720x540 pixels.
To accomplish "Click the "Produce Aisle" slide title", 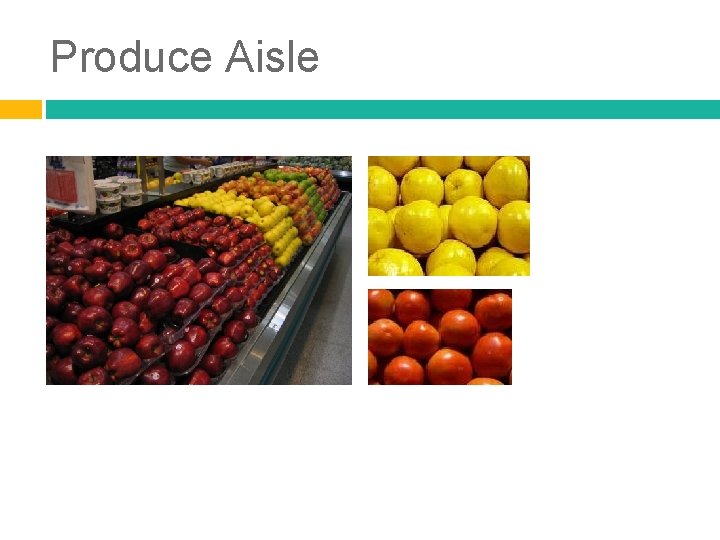I will pos(185,56).
